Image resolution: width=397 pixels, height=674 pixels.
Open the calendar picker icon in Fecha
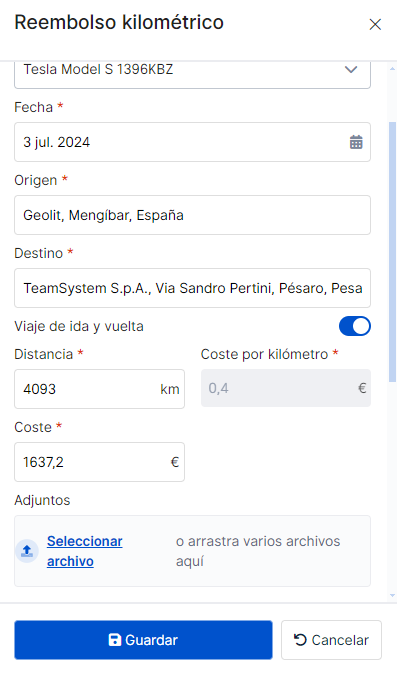tap(356, 142)
